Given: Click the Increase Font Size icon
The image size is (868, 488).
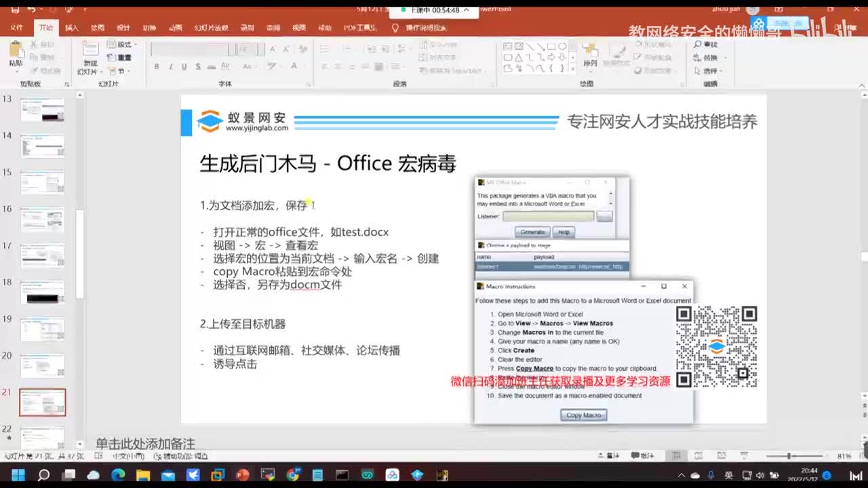Looking at the screenshot, I should point(273,49).
